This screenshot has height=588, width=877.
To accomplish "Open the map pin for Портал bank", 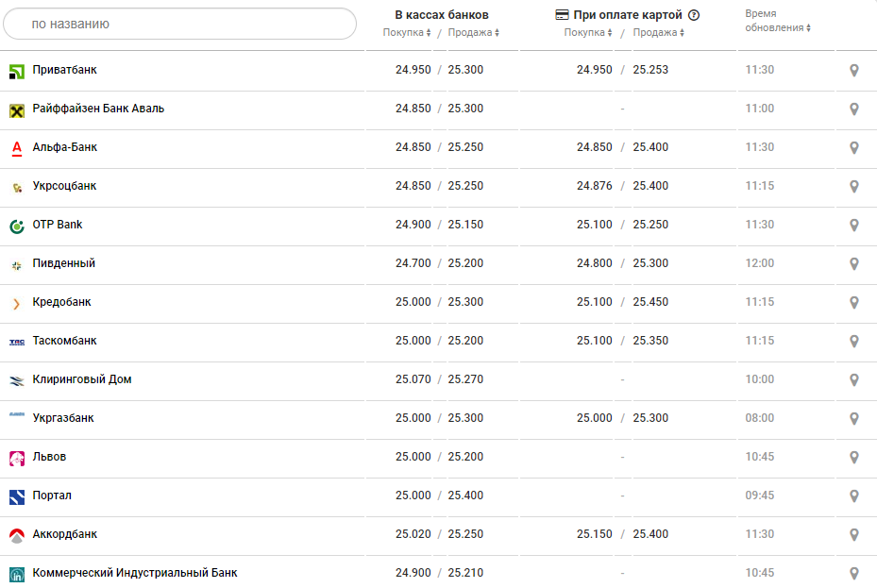I will pos(853,496).
